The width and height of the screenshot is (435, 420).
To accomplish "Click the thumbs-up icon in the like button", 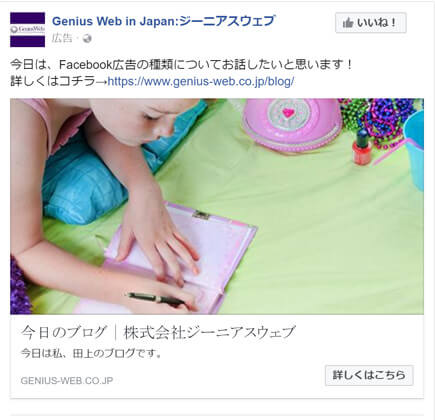I will (x=348, y=23).
